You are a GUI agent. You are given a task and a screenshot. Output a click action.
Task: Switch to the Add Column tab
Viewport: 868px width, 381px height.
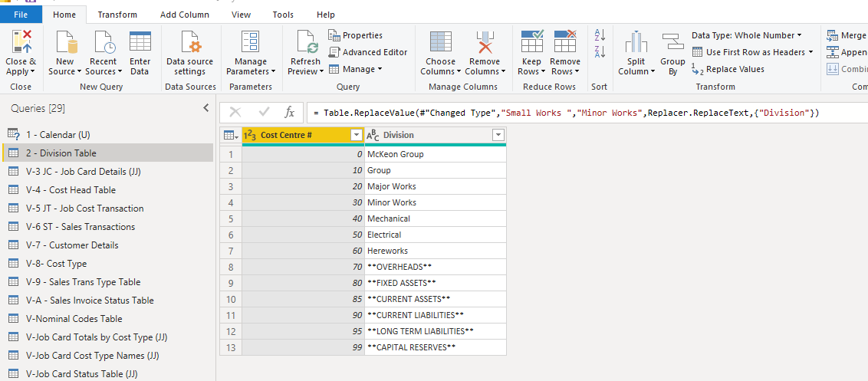point(185,15)
